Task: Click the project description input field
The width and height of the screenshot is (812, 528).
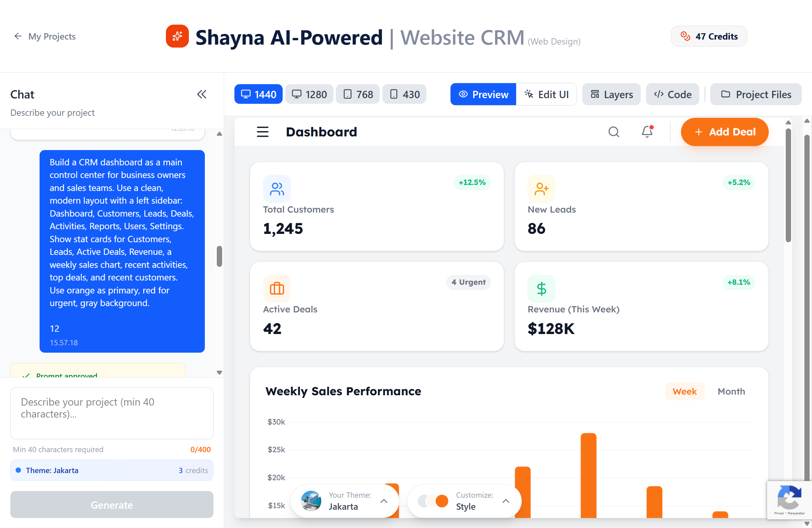Action: 112,413
